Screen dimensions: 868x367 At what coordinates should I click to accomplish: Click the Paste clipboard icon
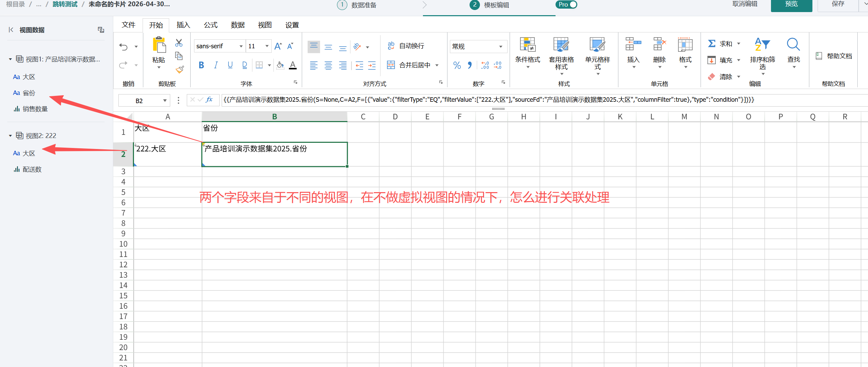(x=159, y=45)
